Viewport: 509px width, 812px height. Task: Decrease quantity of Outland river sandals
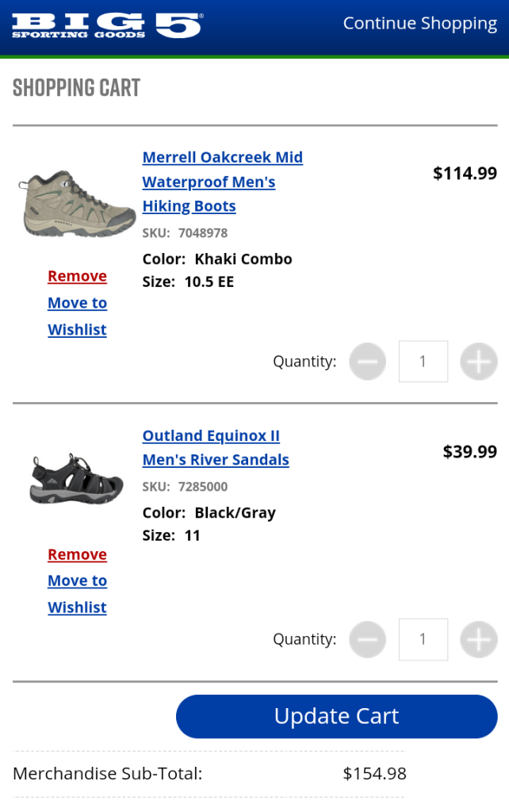click(x=367, y=639)
